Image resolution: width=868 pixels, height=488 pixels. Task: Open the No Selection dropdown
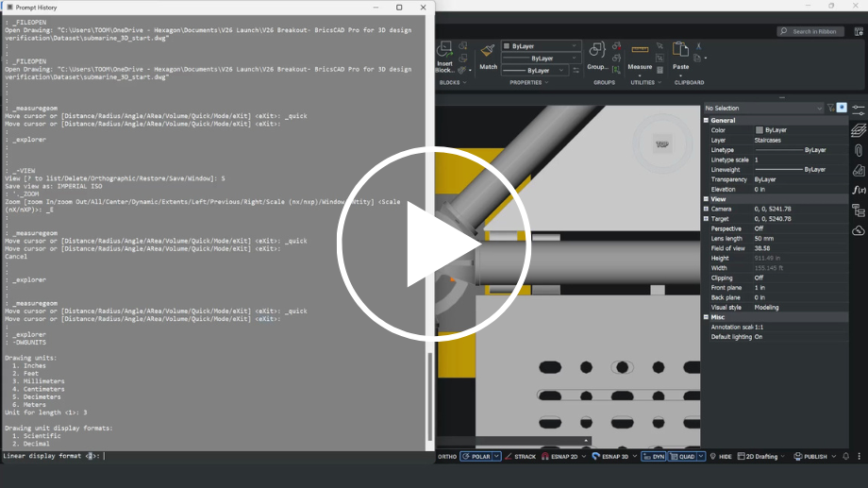coord(763,108)
